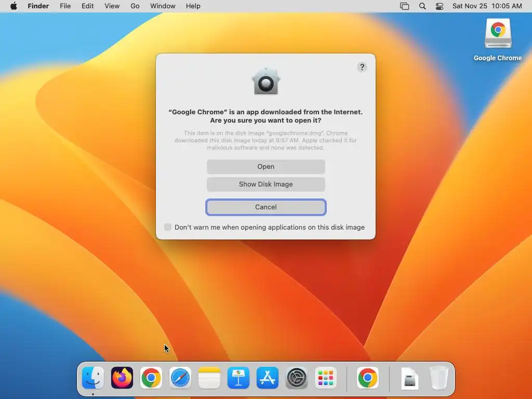532x399 pixels.
Task: Select Google Chrome disk on desktop
Action: (x=498, y=33)
